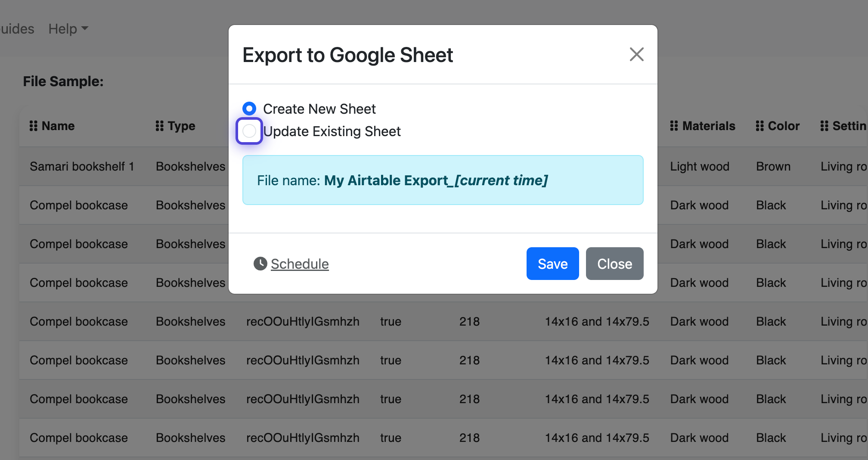
Task: Open the Schedule link
Action: (x=300, y=264)
